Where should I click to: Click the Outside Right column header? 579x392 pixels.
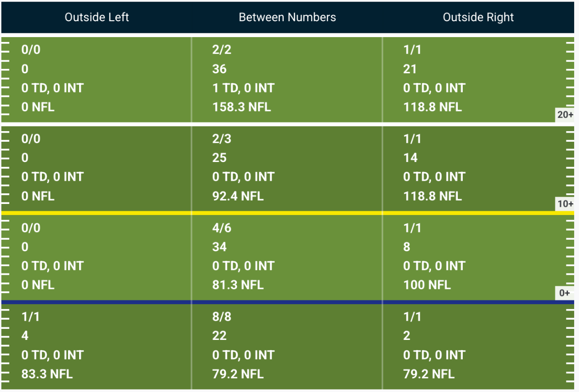pos(478,17)
